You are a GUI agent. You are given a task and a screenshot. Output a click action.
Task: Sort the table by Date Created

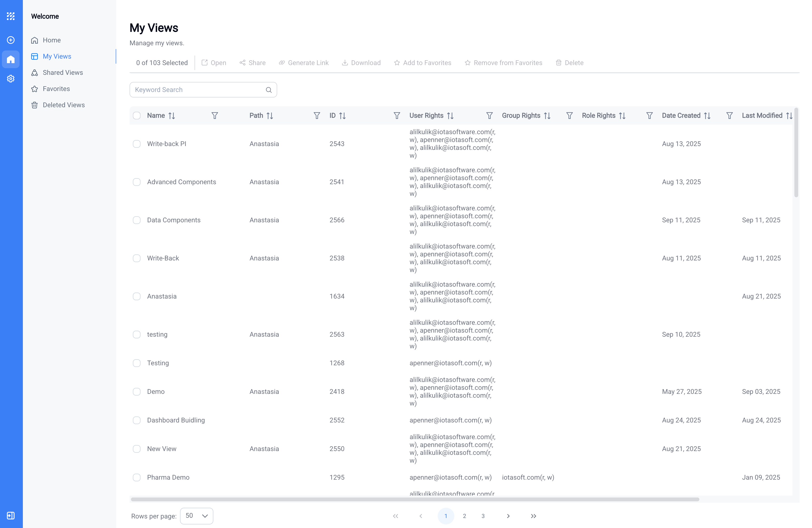(x=707, y=115)
